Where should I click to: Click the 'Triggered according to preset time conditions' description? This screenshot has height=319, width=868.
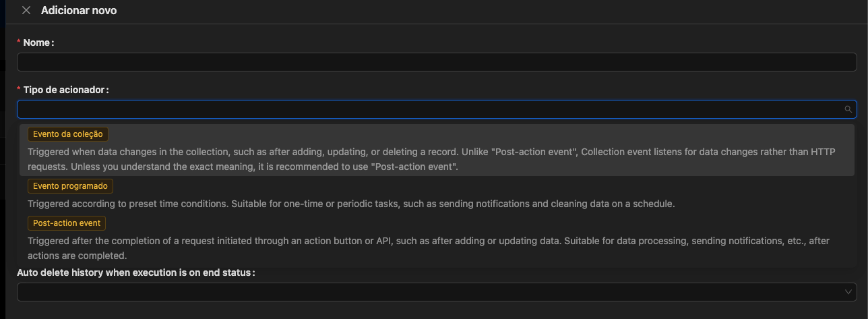(x=351, y=204)
